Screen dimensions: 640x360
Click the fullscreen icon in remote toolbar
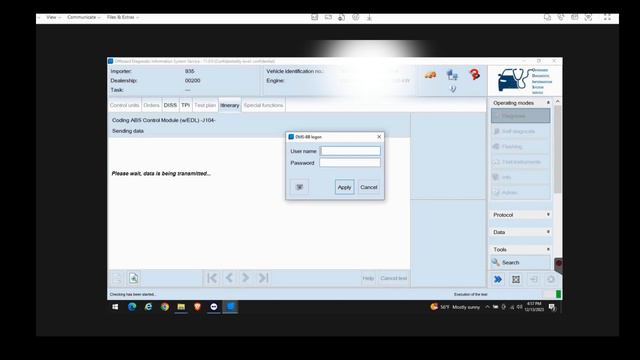tap(607, 17)
